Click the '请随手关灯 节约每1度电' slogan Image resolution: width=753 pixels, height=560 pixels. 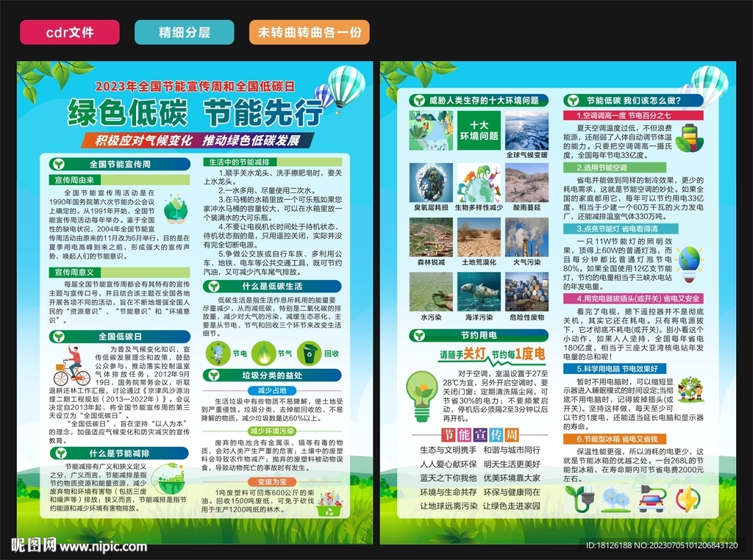(492, 355)
